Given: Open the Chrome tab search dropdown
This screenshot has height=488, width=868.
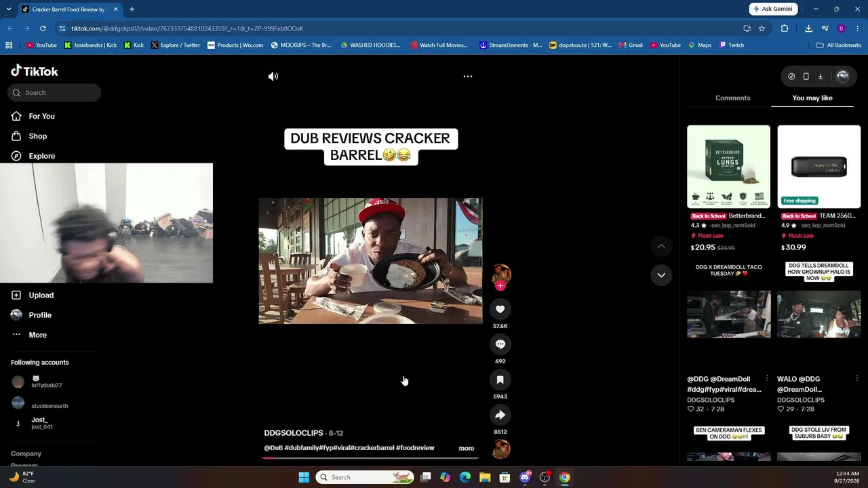Looking at the screenshot, I should click(9, 9).
